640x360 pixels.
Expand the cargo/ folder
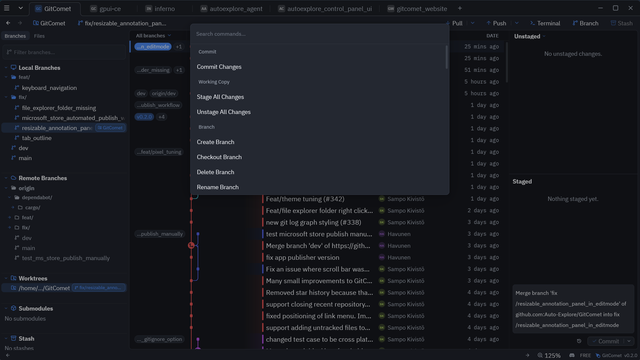coord(13,207)
